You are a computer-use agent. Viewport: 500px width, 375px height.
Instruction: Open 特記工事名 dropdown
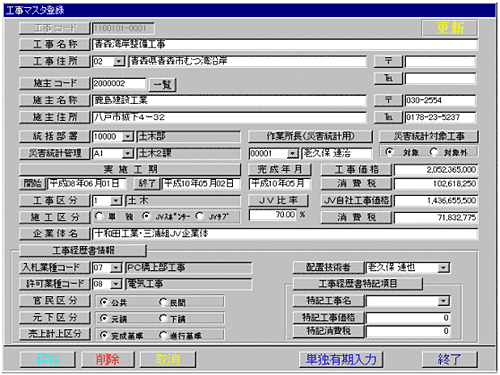(443, 301)
